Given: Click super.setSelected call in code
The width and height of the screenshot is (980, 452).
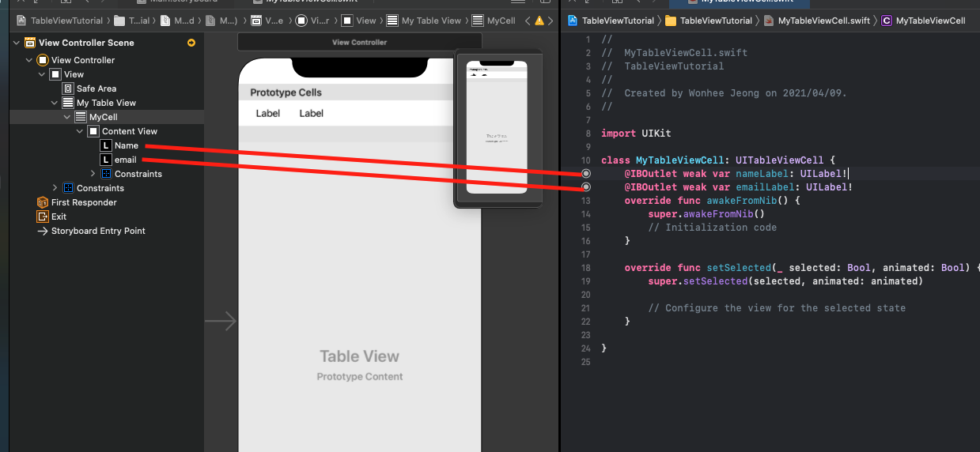Looking at the screenshot, I should pyautogui.click(x=785, y=281).
